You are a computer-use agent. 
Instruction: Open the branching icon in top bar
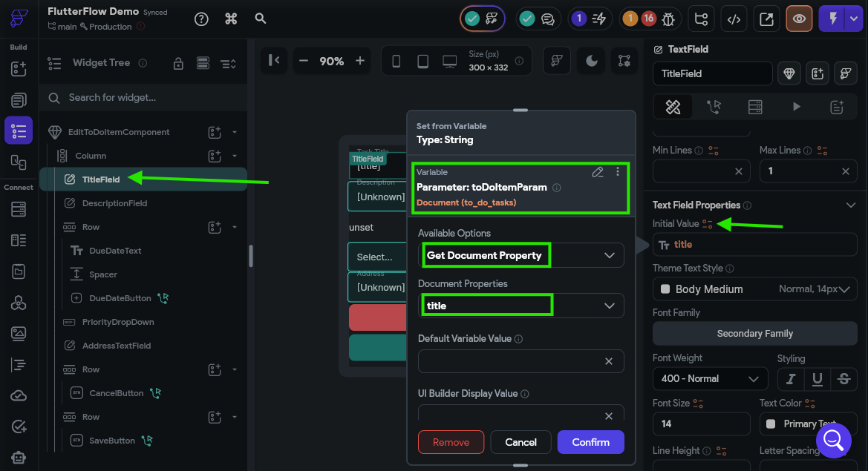[702, 19]
